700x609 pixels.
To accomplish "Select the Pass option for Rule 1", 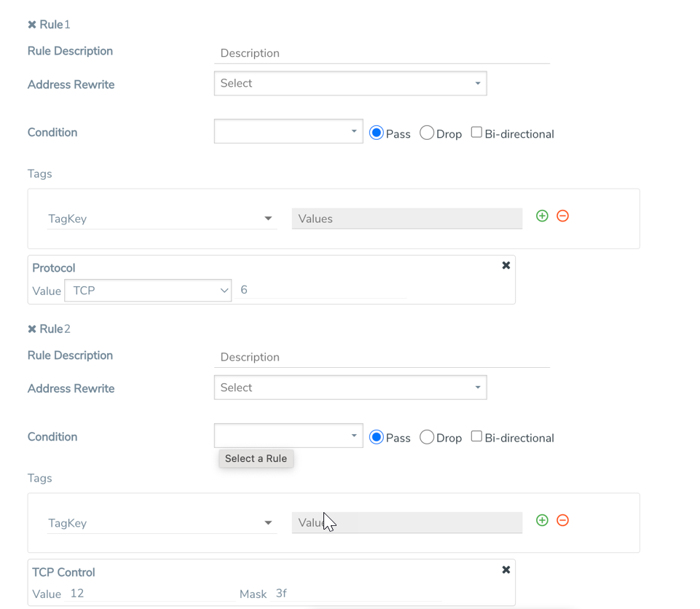I will click(377, 133).
